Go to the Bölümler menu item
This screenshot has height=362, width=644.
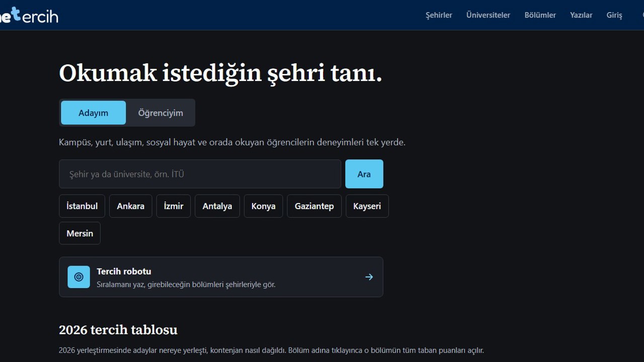pyautogui.click(x=540, y=15)
